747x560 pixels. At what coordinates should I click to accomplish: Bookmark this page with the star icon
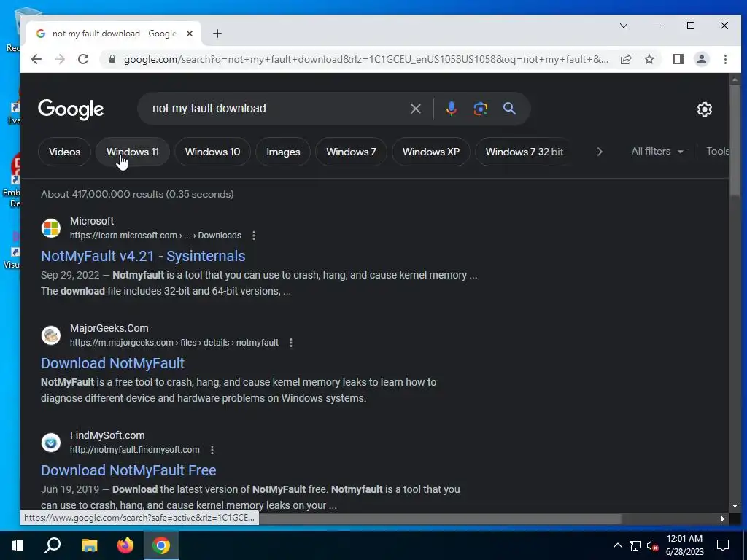point(649,59)
